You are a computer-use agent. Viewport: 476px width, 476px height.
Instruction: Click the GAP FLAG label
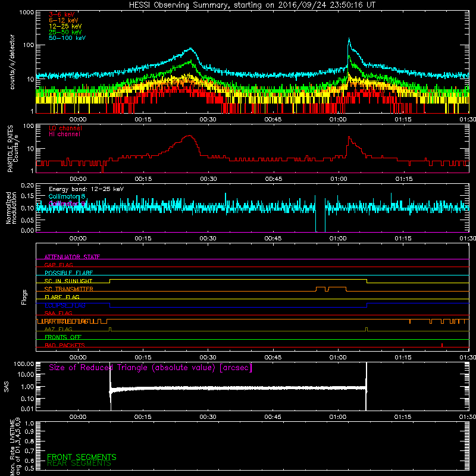click(x=58, y=265)
